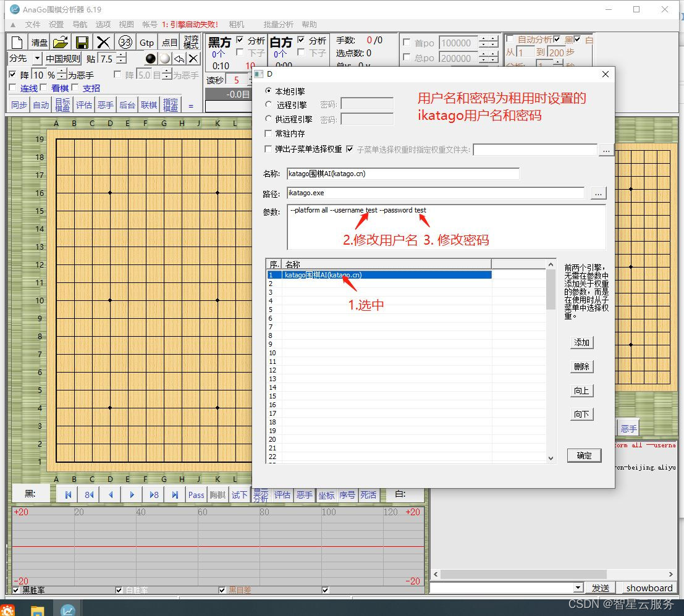Click the 试下 try-move button

[239, 495]
